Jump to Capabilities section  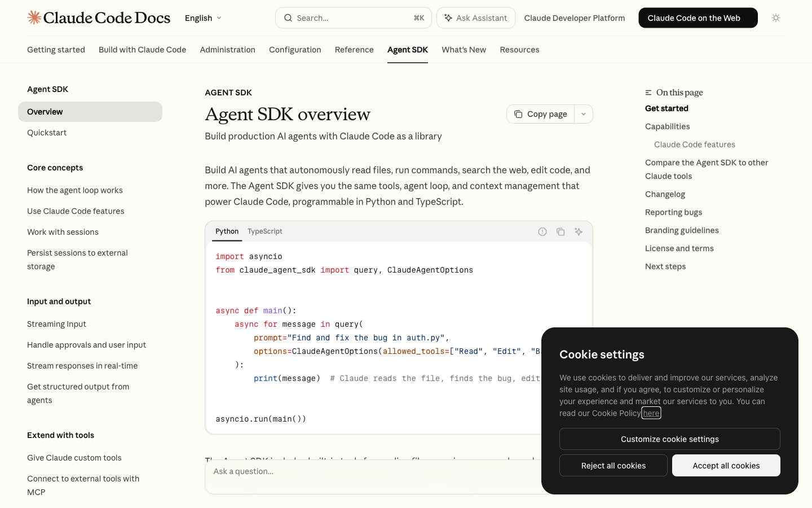click(x=667, y=126)
